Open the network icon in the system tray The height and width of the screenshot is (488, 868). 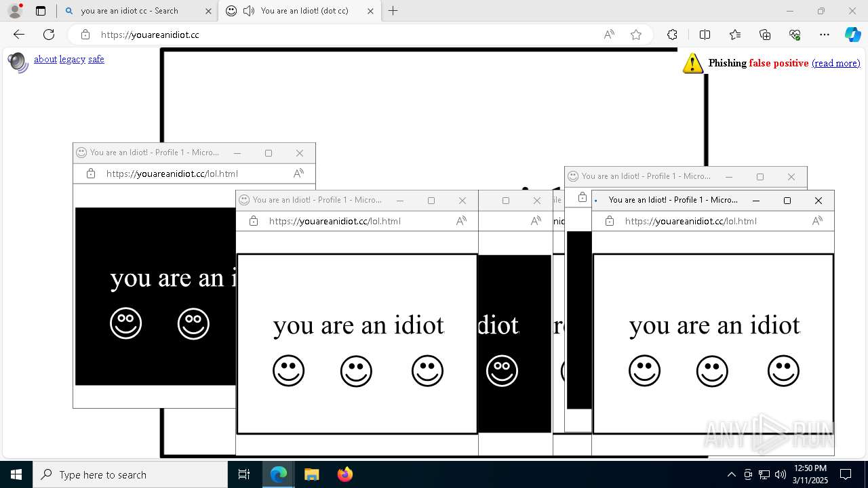pyautogui.click(x=764, y=474)
